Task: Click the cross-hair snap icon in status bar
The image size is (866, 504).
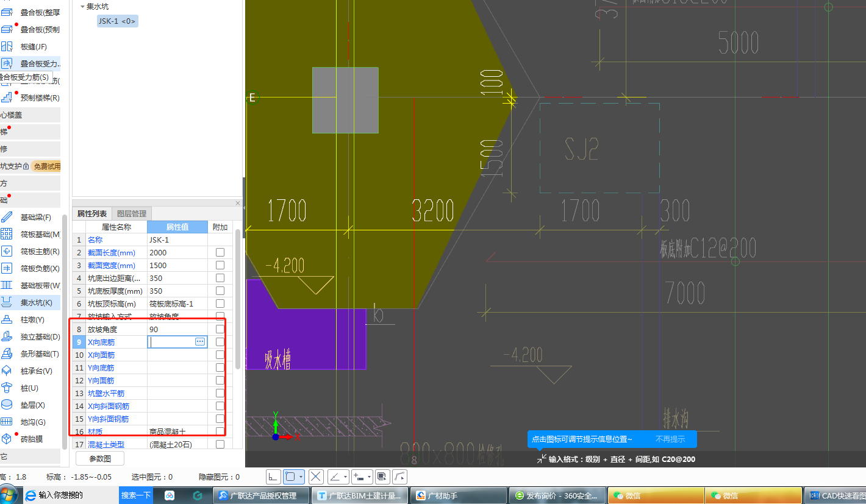Action: click(316, 477)
